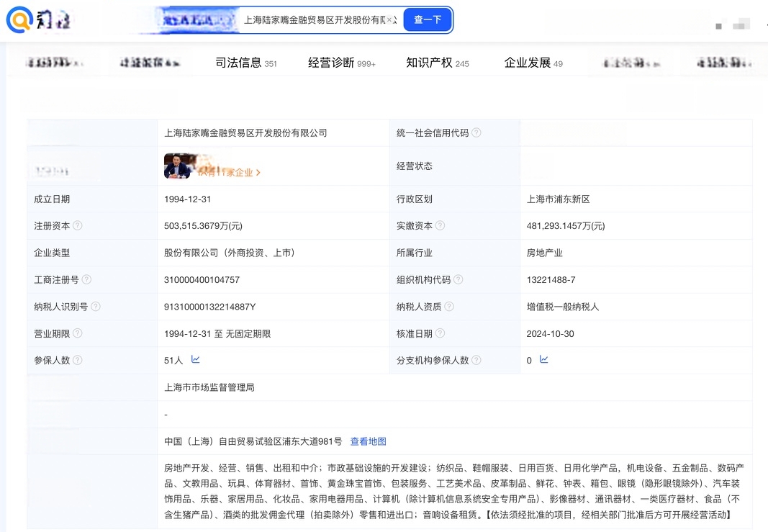Clear the search box with the x icon
Image resolution: width=768 pixels, height=532 pixels.
coord(390,19)
